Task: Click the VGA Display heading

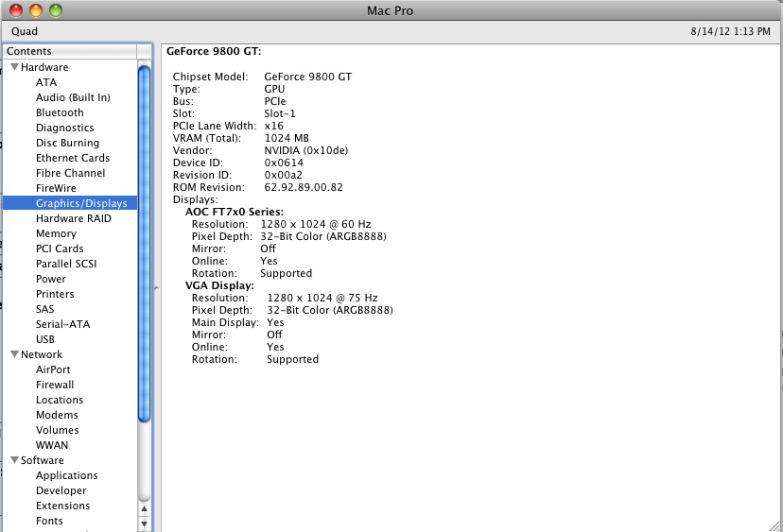Action: [x=219, y=285]
